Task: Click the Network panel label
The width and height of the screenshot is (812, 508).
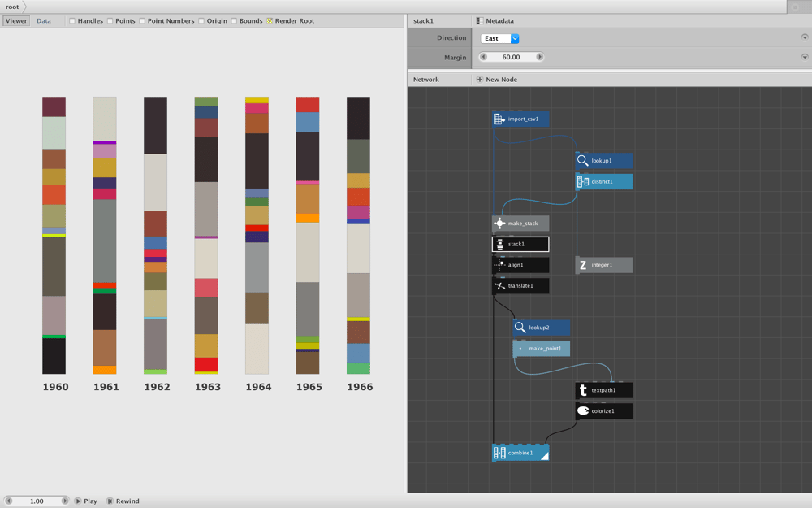Action: [425, 80]
